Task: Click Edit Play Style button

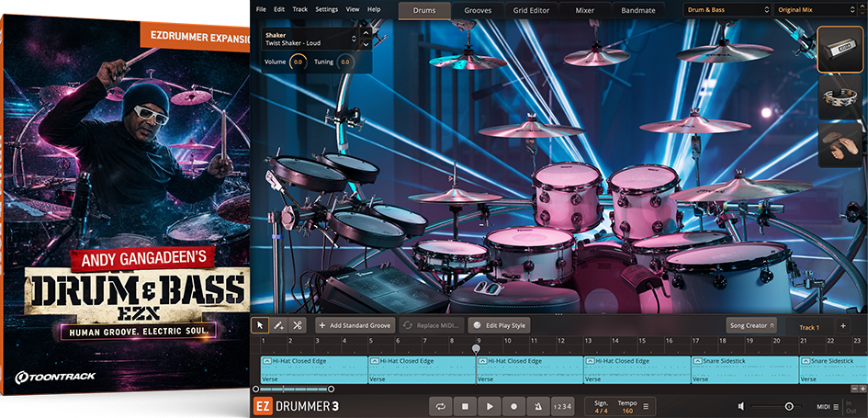Action: tap(499, 325)
